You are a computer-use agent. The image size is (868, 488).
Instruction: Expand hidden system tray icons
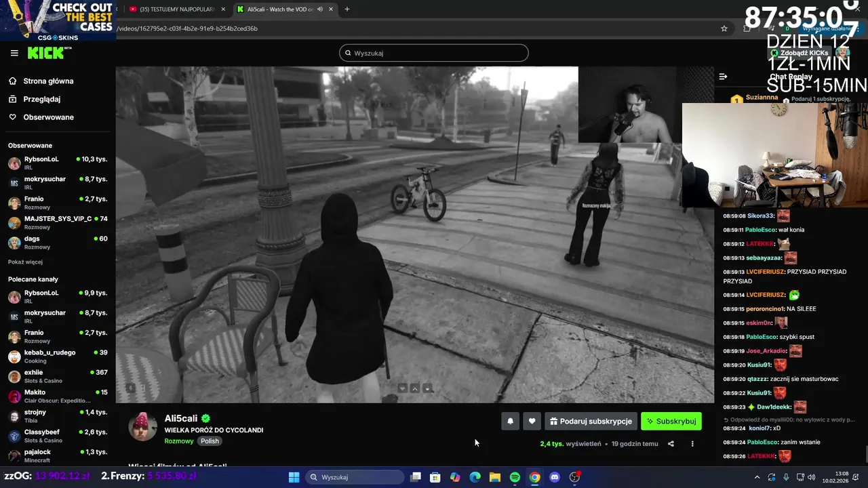coord(756,477)
